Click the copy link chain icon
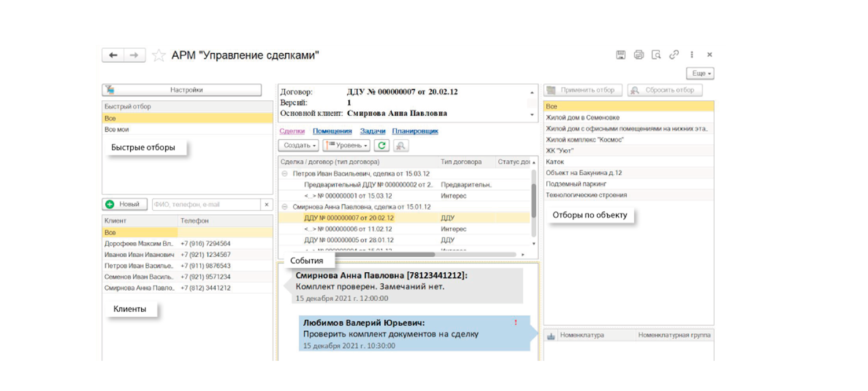 coord(674,55)
